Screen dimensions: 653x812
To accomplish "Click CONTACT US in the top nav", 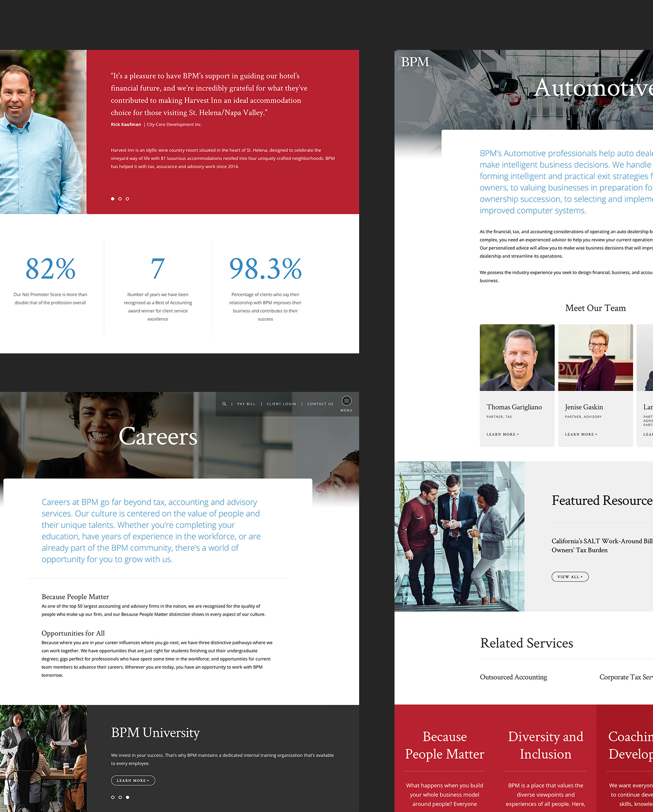I will (320, 404).
